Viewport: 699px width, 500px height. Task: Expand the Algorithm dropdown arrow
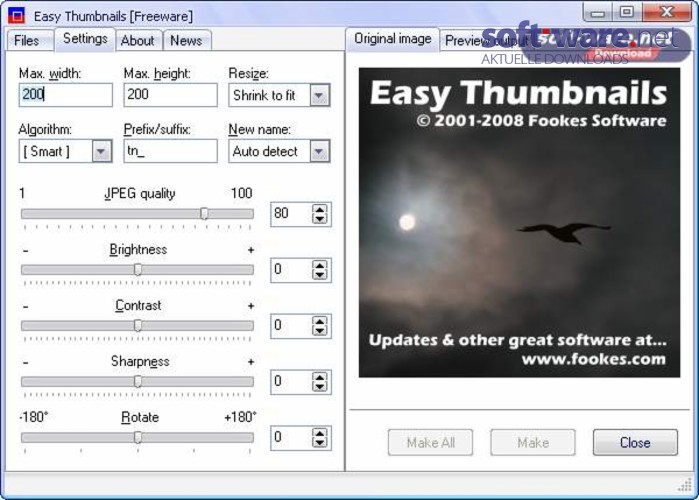(101, 151)
